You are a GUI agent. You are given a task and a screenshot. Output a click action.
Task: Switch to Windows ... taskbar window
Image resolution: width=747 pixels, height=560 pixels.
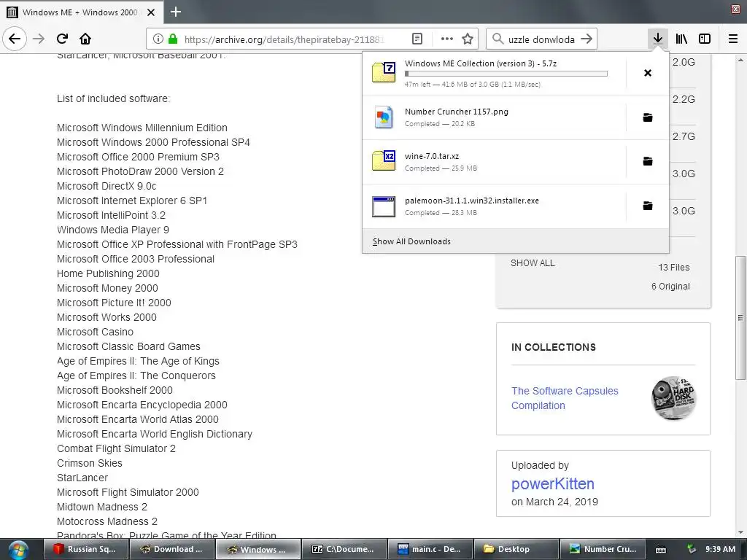pyautogui.click(x=258, y=549)
